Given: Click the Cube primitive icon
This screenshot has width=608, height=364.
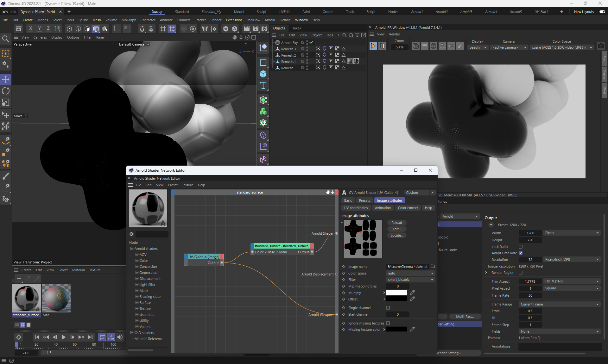Looking at the screenshot, I should 263,74.
